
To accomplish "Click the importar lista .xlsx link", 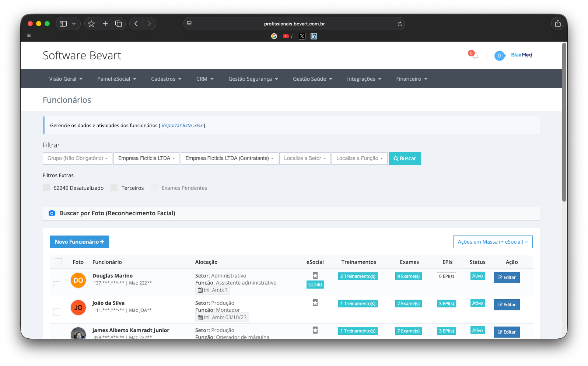I will [182, 126].
